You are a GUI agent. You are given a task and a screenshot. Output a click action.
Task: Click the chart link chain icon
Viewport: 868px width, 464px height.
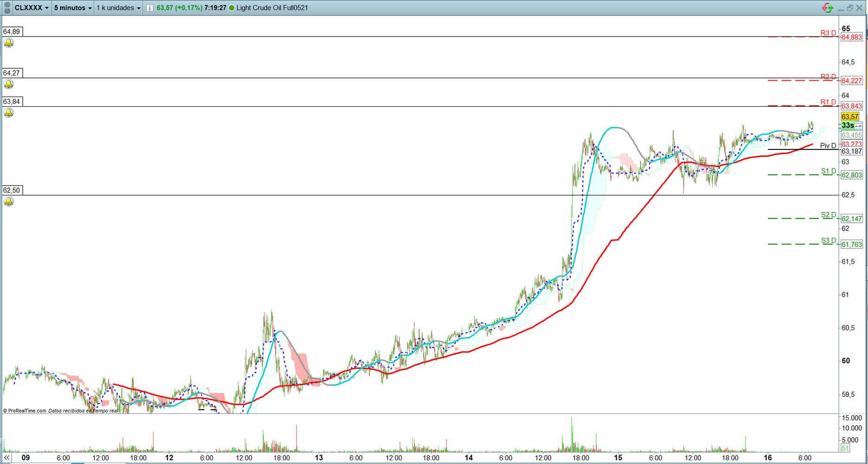click(7, 8)
